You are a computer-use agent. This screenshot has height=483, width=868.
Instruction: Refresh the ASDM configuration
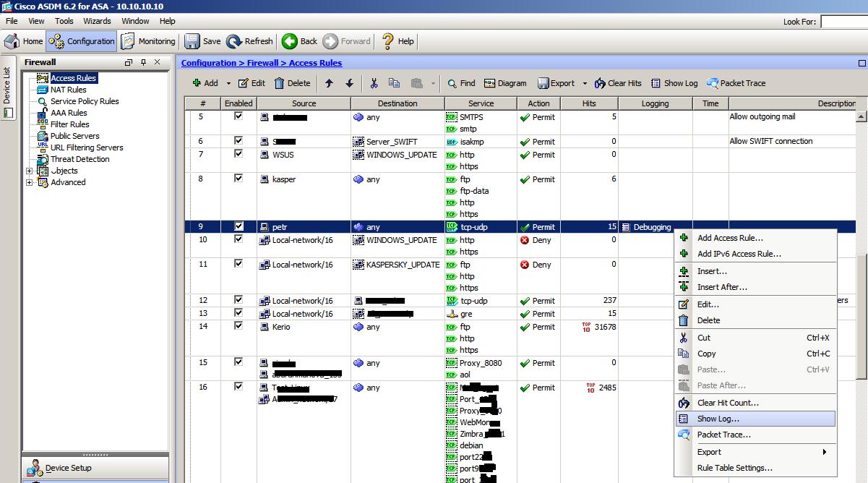[x=249, y=41]
